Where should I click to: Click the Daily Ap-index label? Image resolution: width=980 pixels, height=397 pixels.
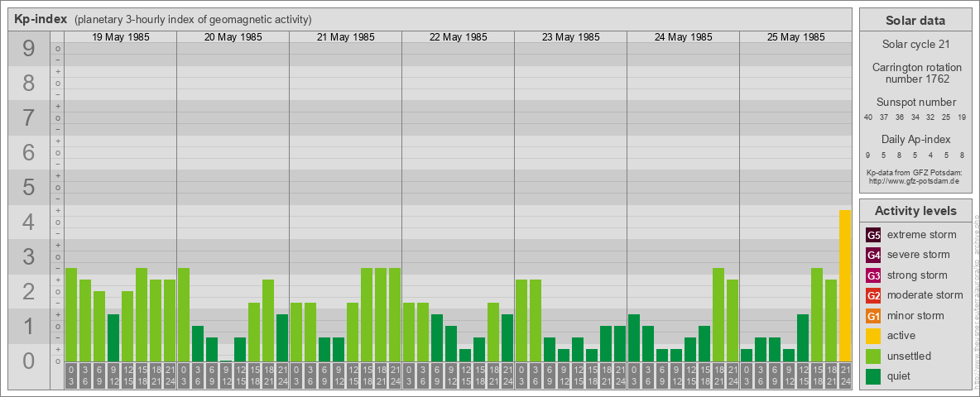(915, 139)
